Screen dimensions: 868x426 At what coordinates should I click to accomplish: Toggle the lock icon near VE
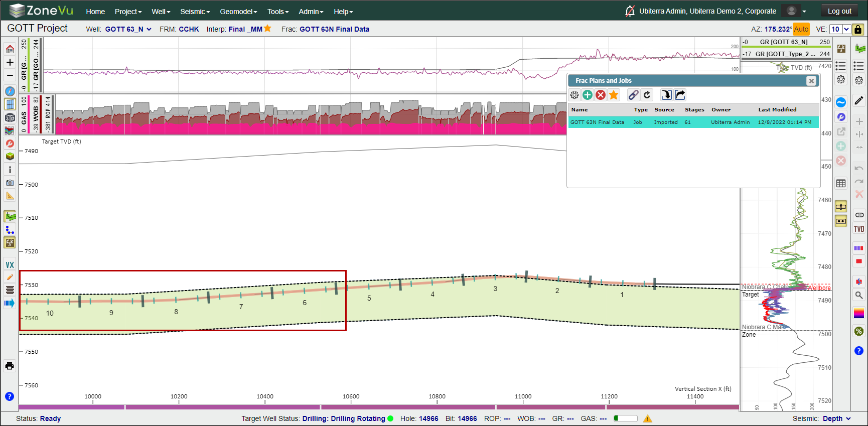pos(858,29)
